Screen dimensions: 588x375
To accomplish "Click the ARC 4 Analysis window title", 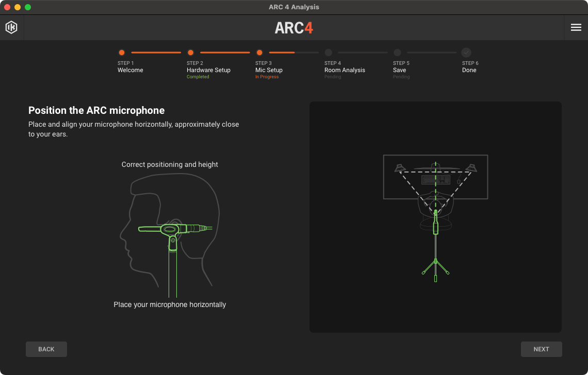I will pyautogui.click(x=294, y=7).
